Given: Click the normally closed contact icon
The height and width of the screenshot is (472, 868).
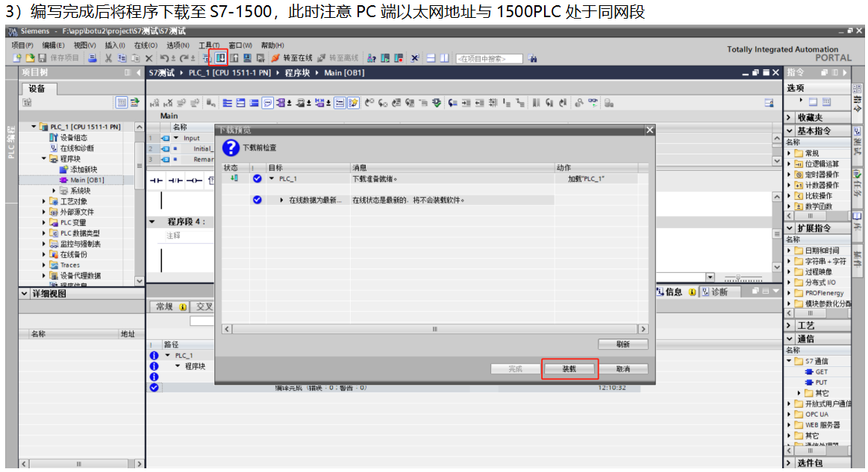Looking at the screenshot, I should tap(175, 180).
